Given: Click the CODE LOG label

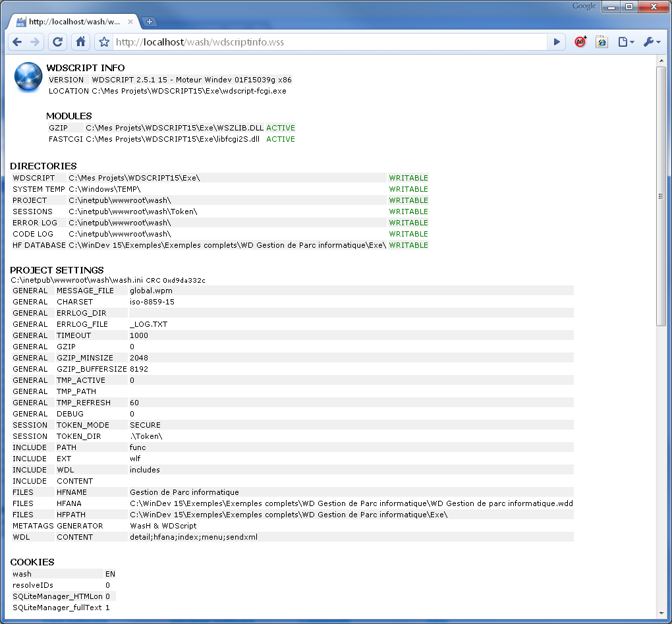Looking at the screenshot, I should point(33,233).
